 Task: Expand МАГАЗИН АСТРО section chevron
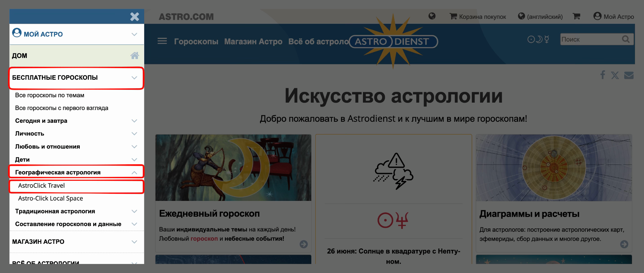[x=135, y=242]
